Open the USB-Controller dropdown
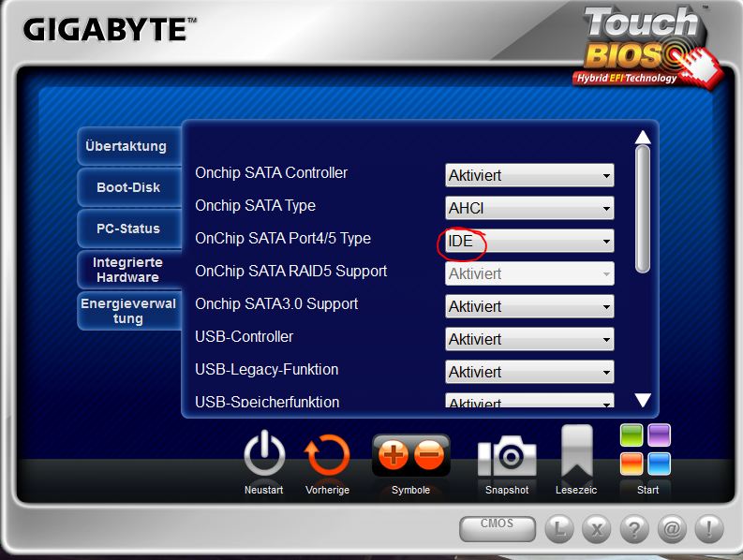The height and width of the screenshot is (560, 743). click(x=529, y=339)
